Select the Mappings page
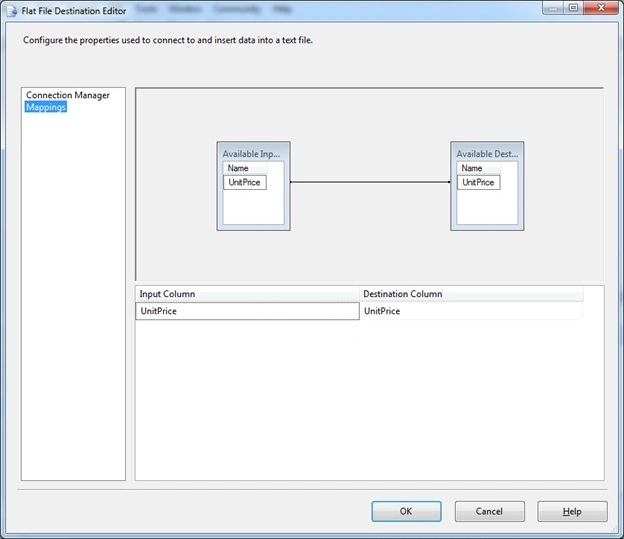 46,107
